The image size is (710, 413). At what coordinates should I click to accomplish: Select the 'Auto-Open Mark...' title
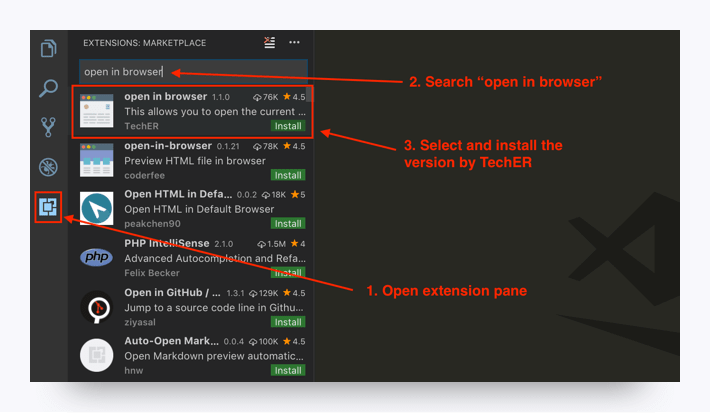[171, 341]
